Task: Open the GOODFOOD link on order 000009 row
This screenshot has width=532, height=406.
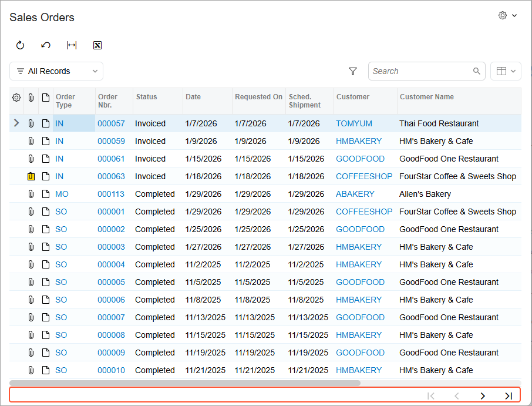Action: point(360,353)
